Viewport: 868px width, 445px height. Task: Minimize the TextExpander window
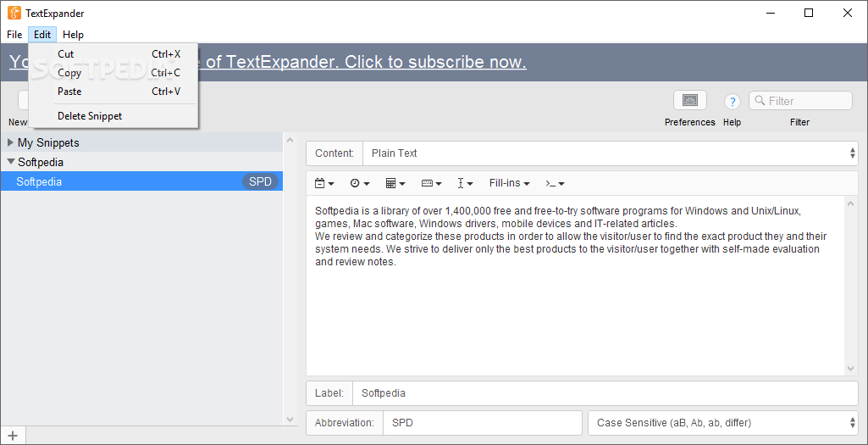[770, 13]
